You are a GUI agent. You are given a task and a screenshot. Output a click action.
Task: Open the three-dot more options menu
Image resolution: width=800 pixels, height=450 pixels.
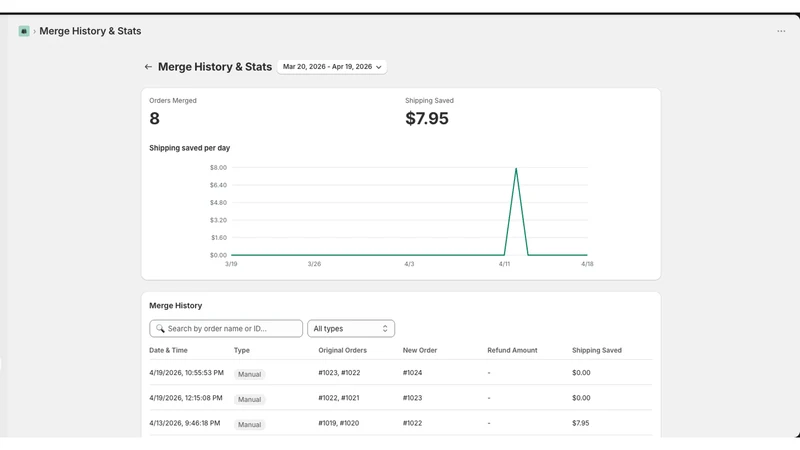(781, 31)
